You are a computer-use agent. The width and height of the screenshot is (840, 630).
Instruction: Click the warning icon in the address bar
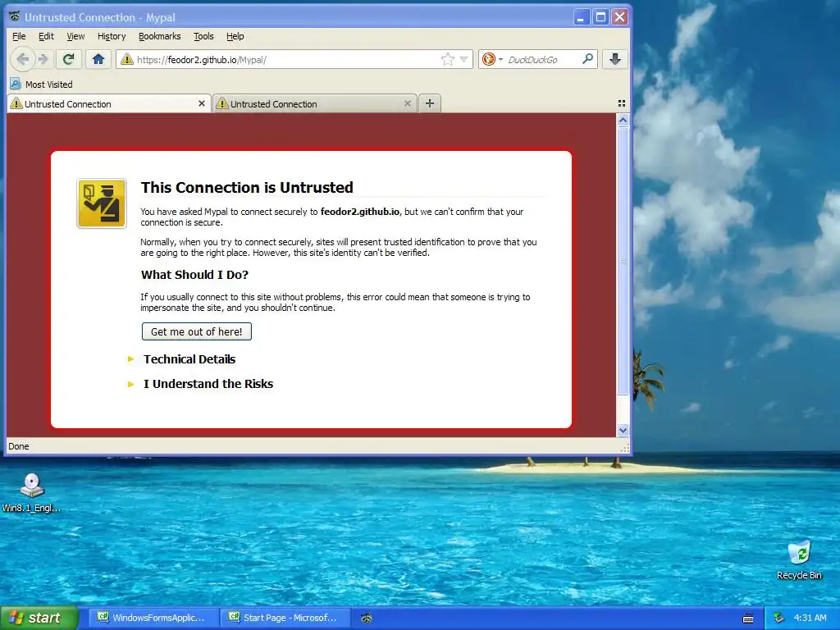pos(127,59)
